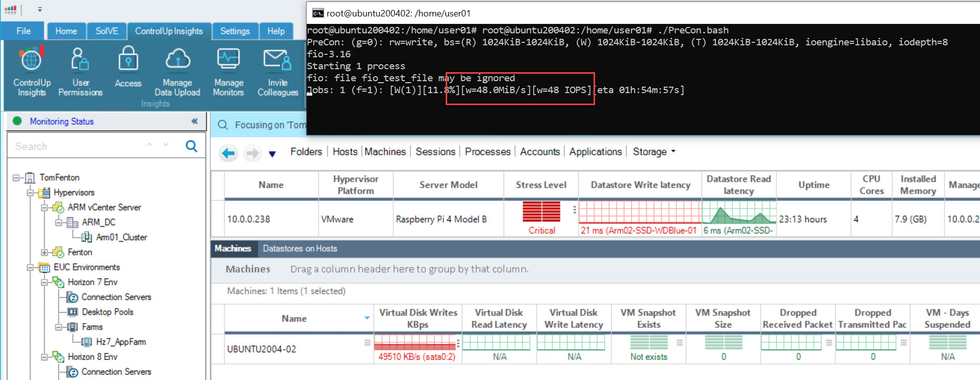Go to the Sessions view
This screenshot has height=380, width=980.
pyautogui.click(x=435, y=151)
